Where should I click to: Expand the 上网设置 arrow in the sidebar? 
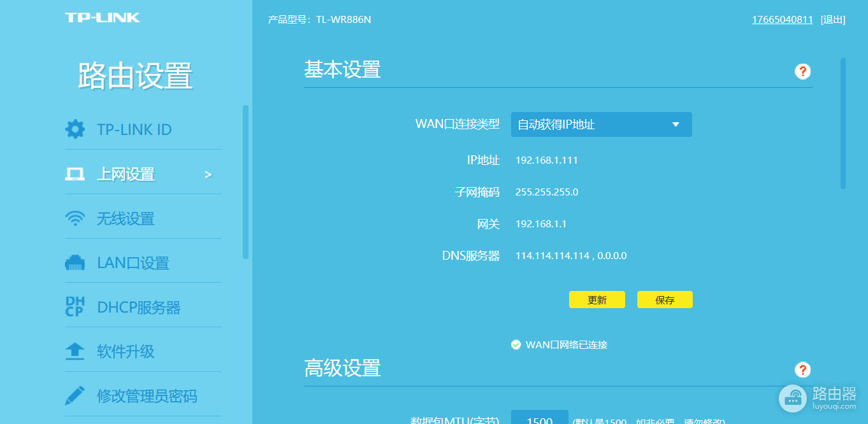pos(208,173)
